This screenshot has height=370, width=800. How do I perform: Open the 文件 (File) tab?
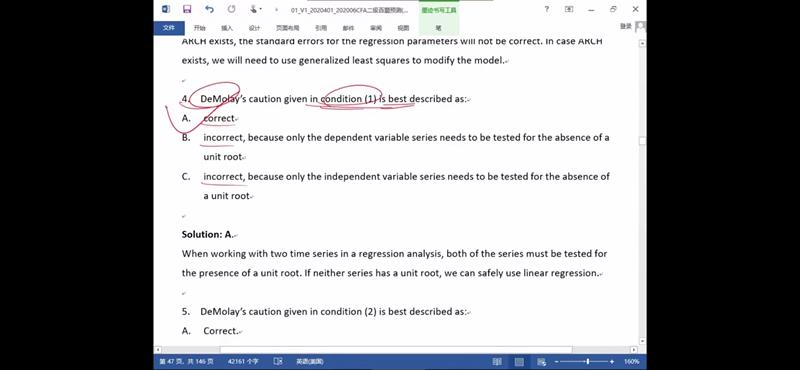coord(169,28)
